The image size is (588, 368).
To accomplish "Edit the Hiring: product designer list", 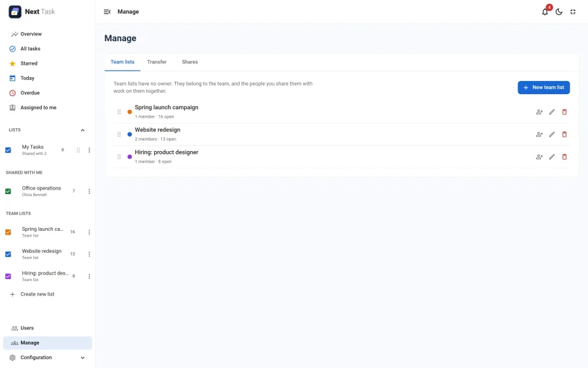I will (552, 157).
